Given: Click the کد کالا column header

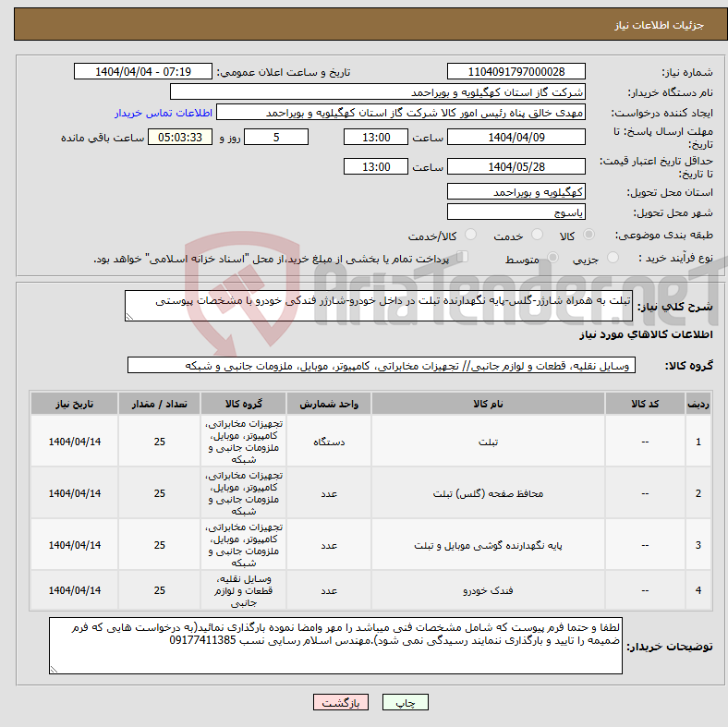Looking at the screenshot, I should coord(645,404).
